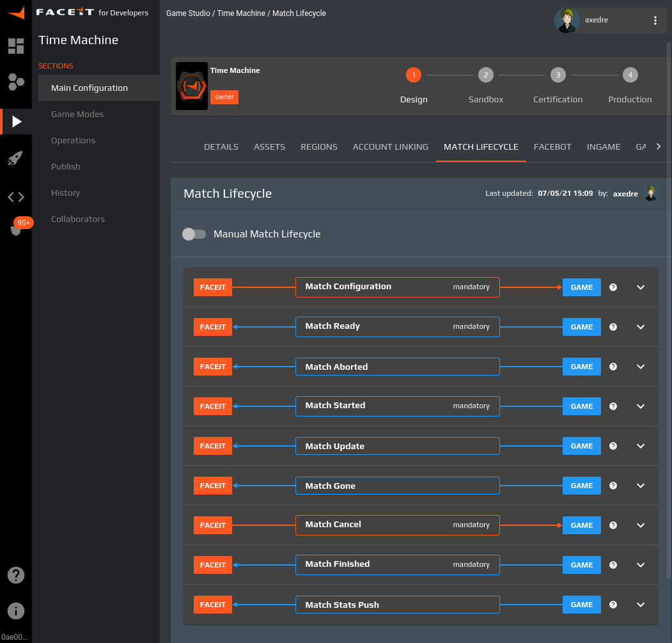Expand the Match Configuration row

coord(641,287)
